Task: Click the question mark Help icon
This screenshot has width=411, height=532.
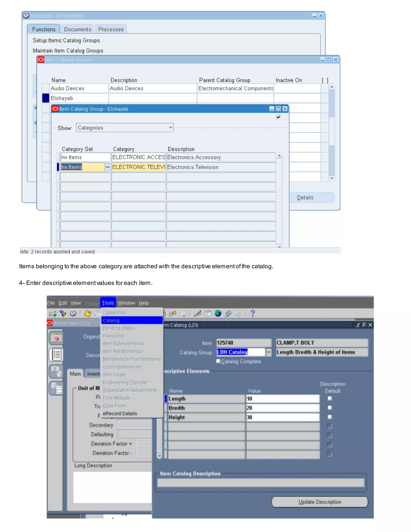Action: click(x=253, y=313)
